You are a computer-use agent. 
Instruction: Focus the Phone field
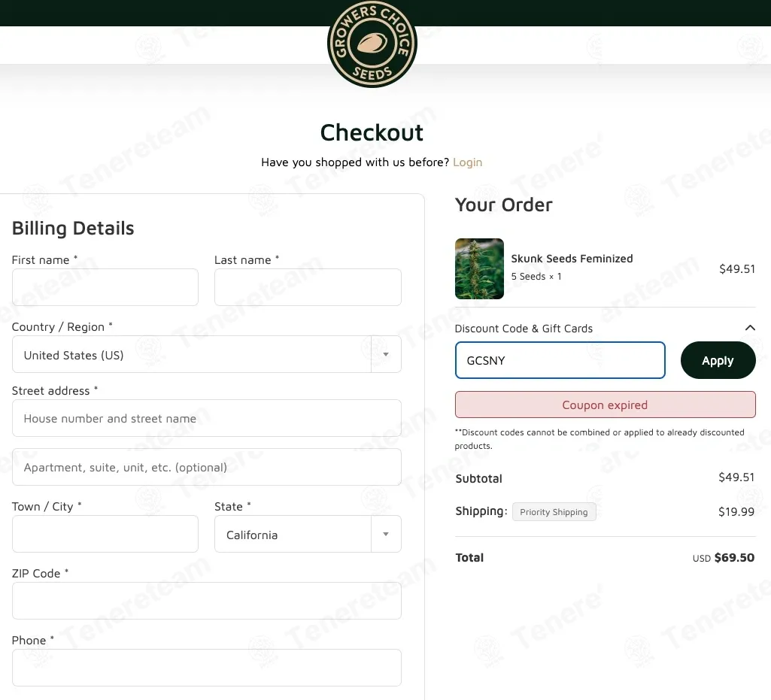pyautogui.click(x=207, y=668)
